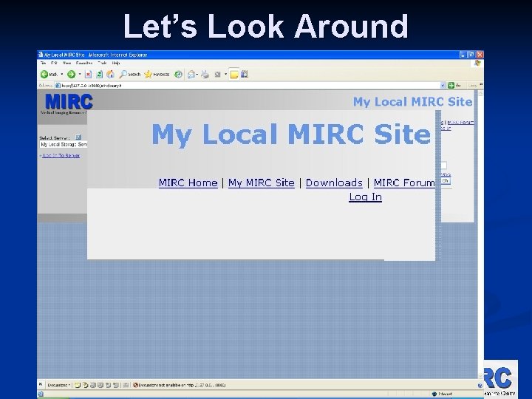Click the Go button beside address bar
The height and width of the screenshot is (399, 532).
[x=454, y=86]
